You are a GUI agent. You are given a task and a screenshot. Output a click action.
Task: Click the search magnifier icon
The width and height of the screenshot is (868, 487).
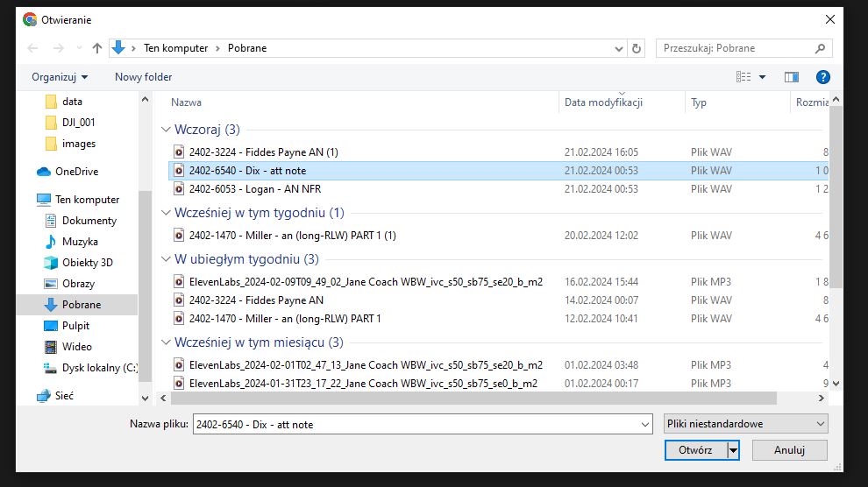tap(820, 49)
